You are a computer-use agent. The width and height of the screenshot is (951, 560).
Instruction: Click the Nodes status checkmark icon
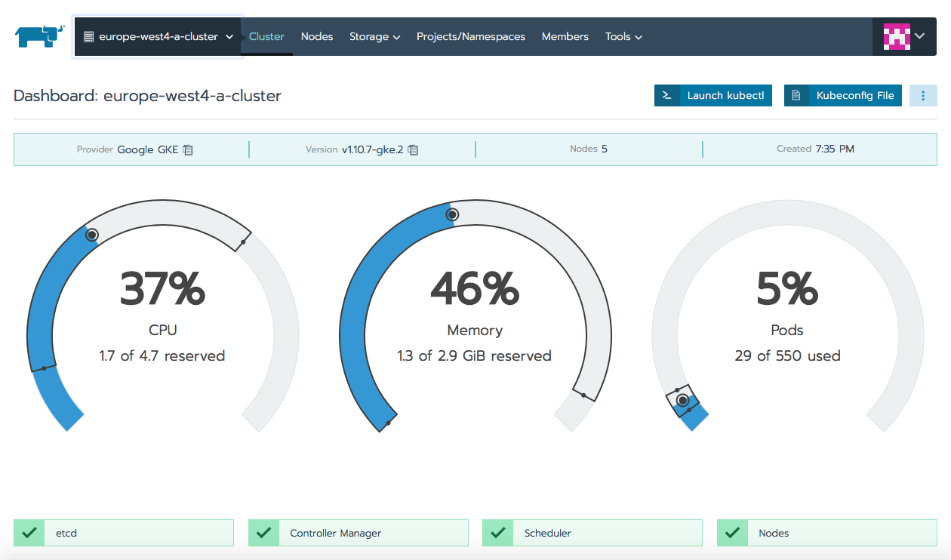[x=732, y=533]
